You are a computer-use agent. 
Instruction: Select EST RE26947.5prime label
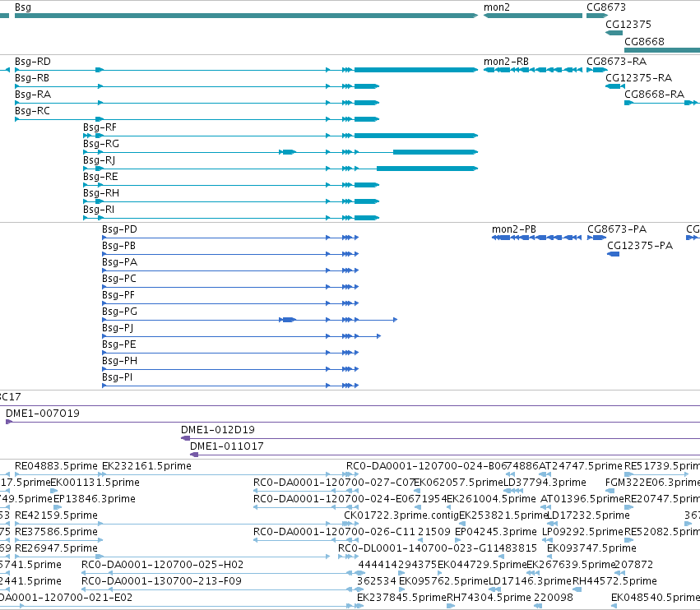[x=56, y=548]
